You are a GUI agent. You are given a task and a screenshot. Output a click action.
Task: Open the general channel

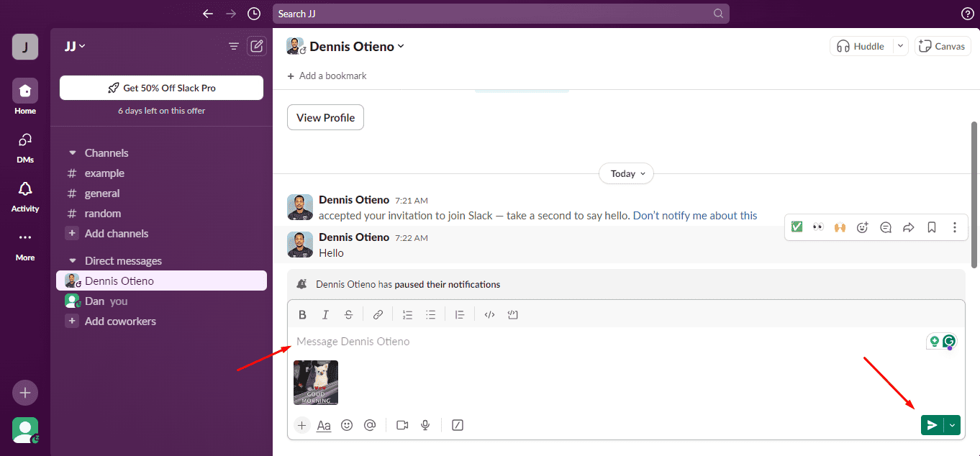102,193
